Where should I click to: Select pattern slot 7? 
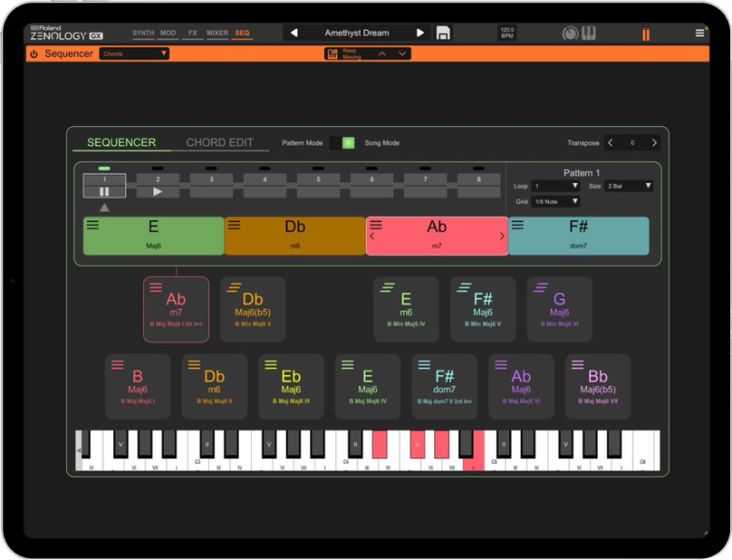click(426, 185)
